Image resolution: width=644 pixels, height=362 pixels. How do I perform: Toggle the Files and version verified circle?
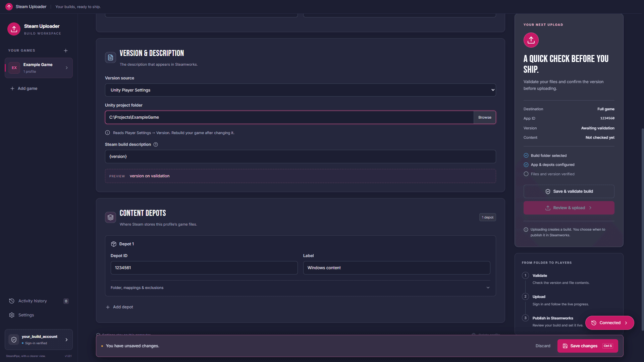click(x=526, y=174)
